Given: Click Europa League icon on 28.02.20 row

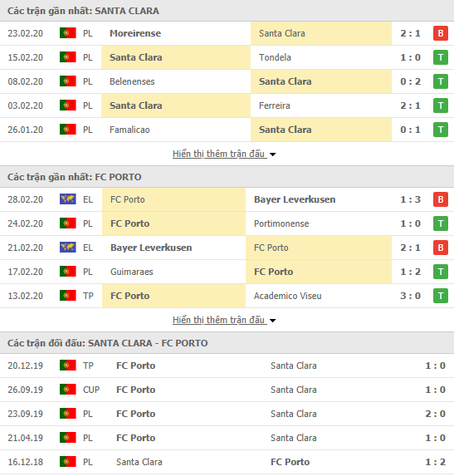Looking at the screenshot, I should (67, 199).
